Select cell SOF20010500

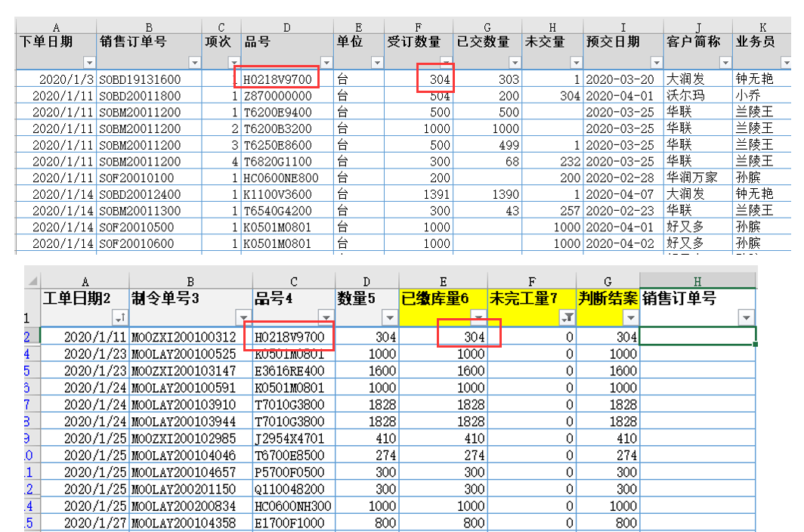click(149, 227)
